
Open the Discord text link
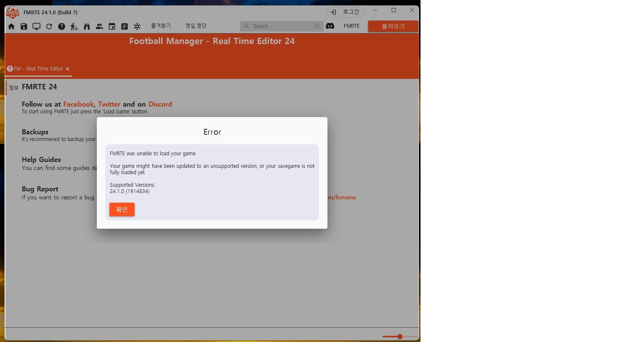pos(160,104)
